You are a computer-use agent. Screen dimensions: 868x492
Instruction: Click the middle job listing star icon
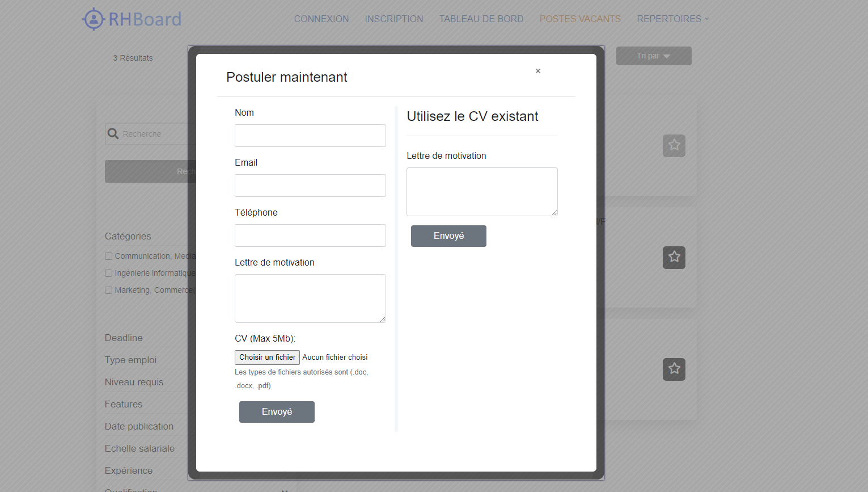coord(674,258)
